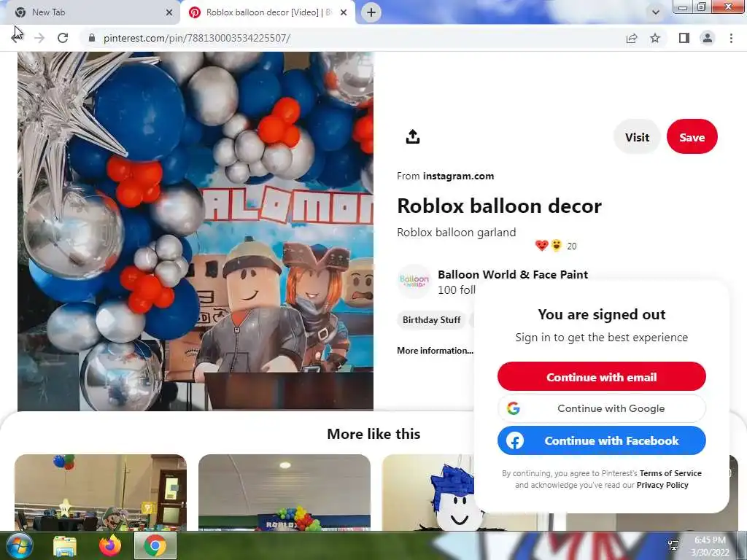Viewport: 747px width, 560px height.
Task: Open Balloon World & Face Paint profile
Action: click(x=513, y=274)
